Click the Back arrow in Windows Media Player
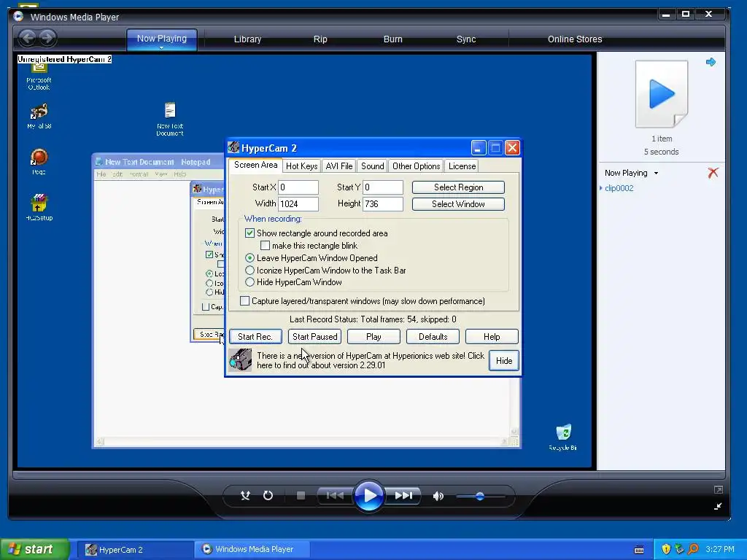This screenshot has width=747, height=560. [28, 38]
